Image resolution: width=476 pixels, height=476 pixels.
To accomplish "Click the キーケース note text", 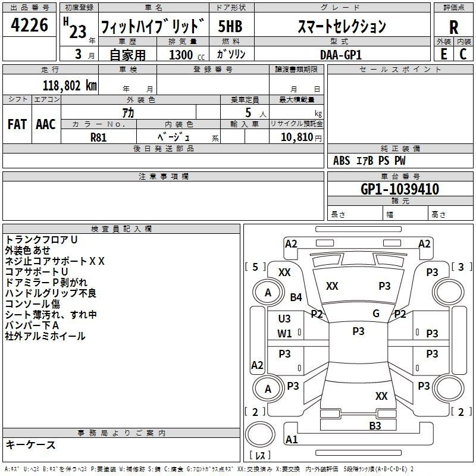I will pos(31,445).
